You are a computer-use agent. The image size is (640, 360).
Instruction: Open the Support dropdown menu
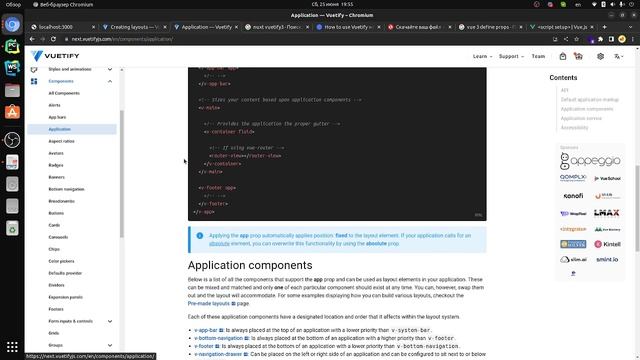(511, 56)
